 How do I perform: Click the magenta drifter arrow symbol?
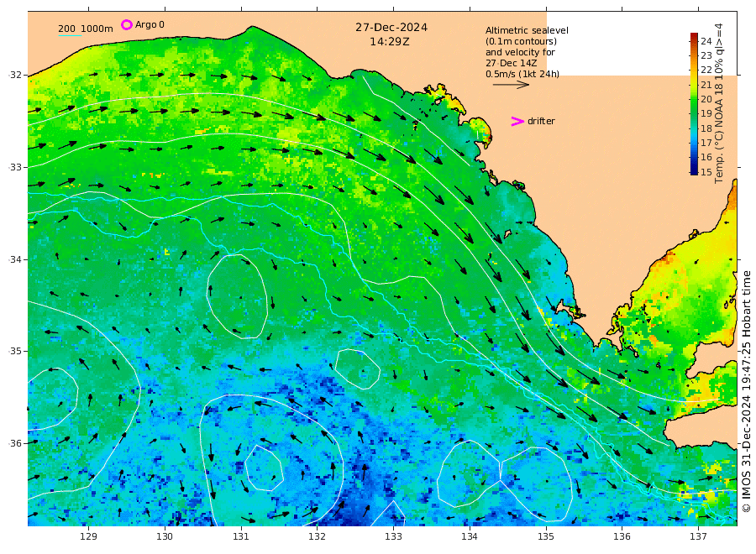tap(517, 122)
